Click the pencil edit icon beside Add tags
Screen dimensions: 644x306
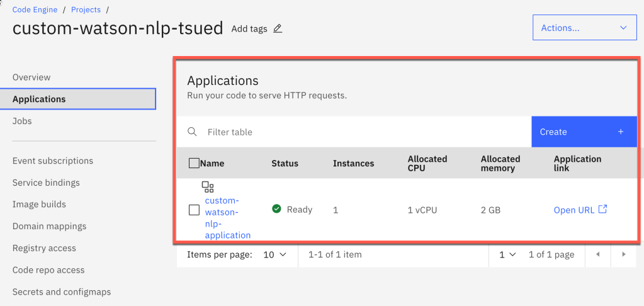coord(278,28)
